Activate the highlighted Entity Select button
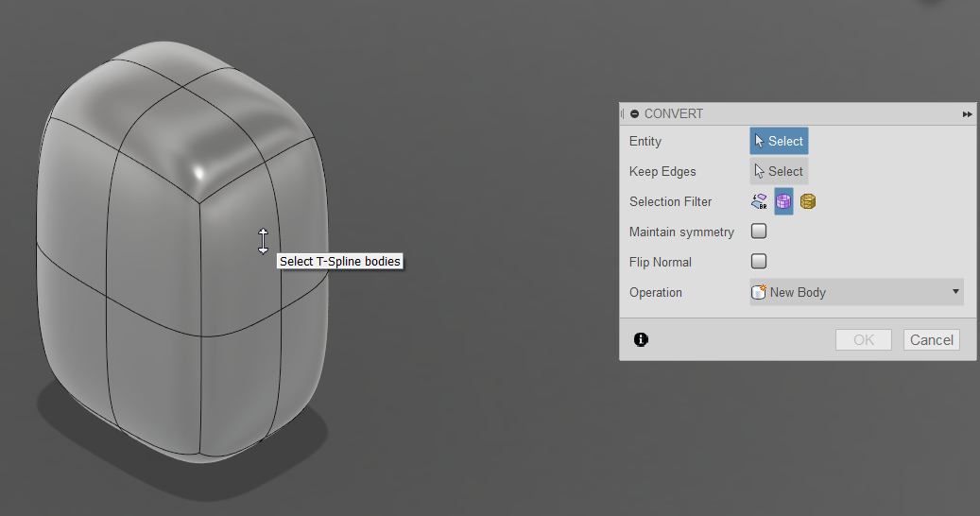980x516 pixels. (779, 141)
